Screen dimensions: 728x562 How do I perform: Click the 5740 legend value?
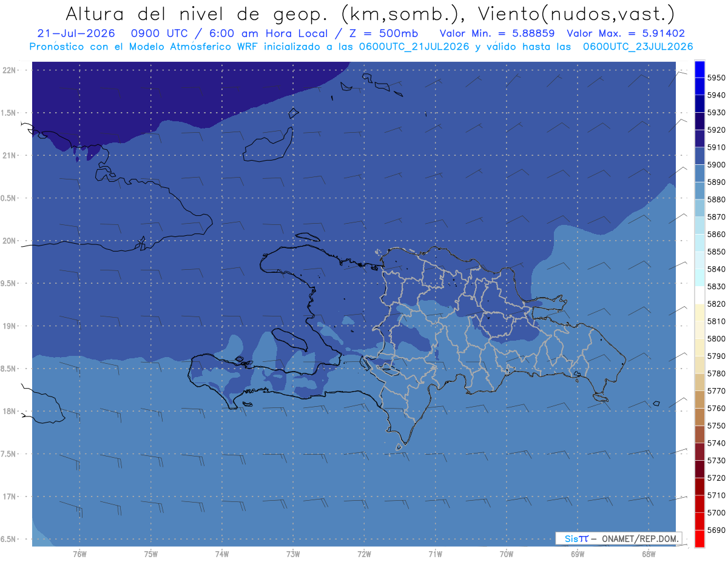716,443
